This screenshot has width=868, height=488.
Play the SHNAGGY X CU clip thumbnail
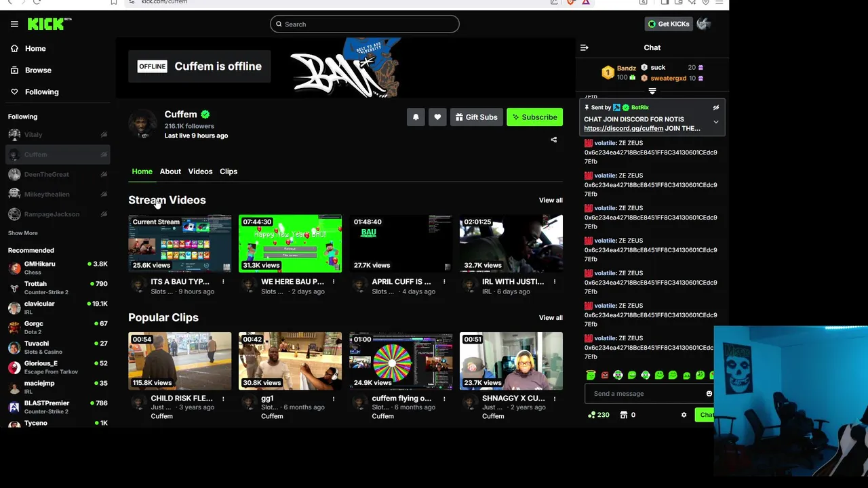click(x=511, y=361)
